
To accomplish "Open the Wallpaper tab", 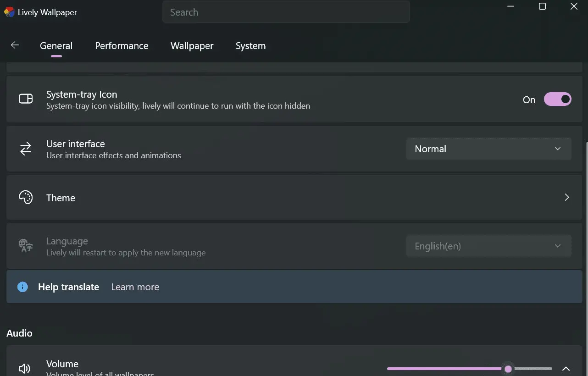I will pyautogui.click(x=192, y=46).
